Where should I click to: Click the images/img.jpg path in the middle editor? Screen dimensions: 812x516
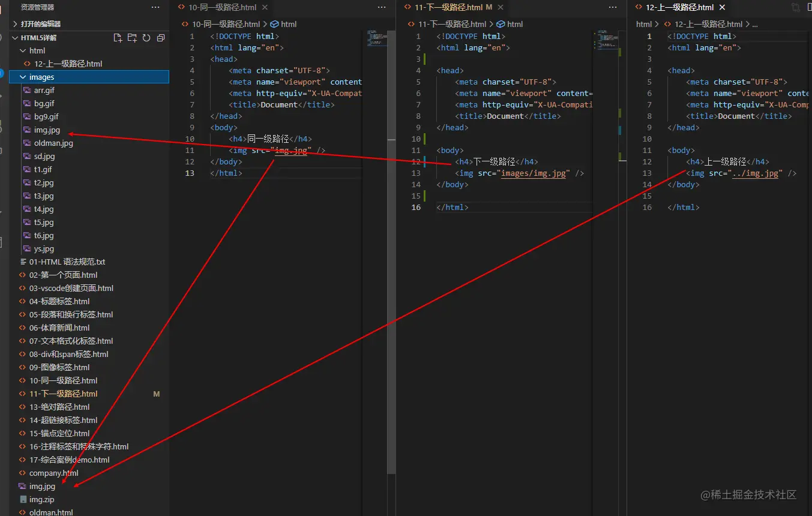point(534,173)
